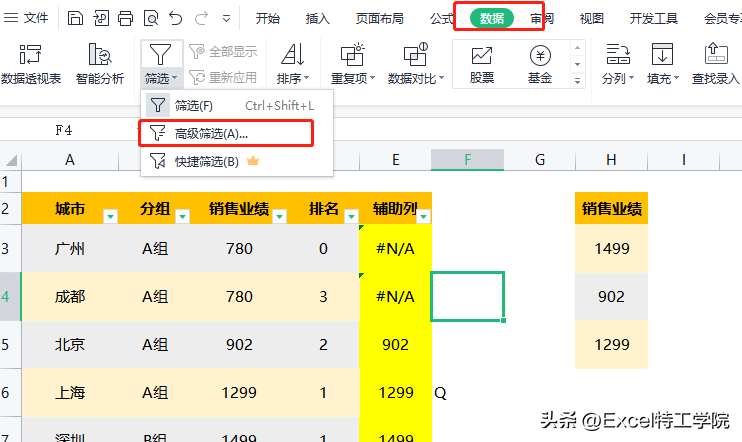Open the 辅助列 filter dropdown
Viewport: 742px width, 442px height.
(424, 216)
